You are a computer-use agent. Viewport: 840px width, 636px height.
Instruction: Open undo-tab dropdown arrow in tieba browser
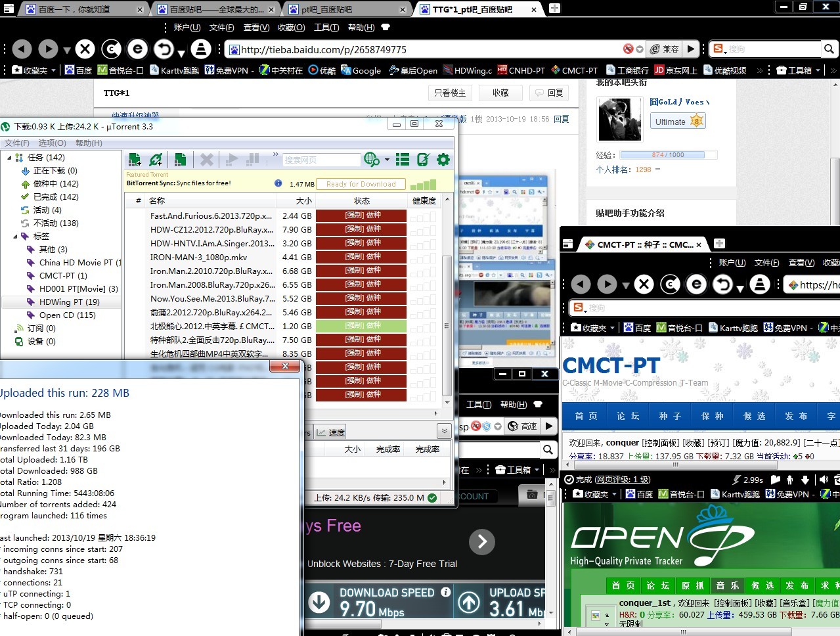(181, 53)
